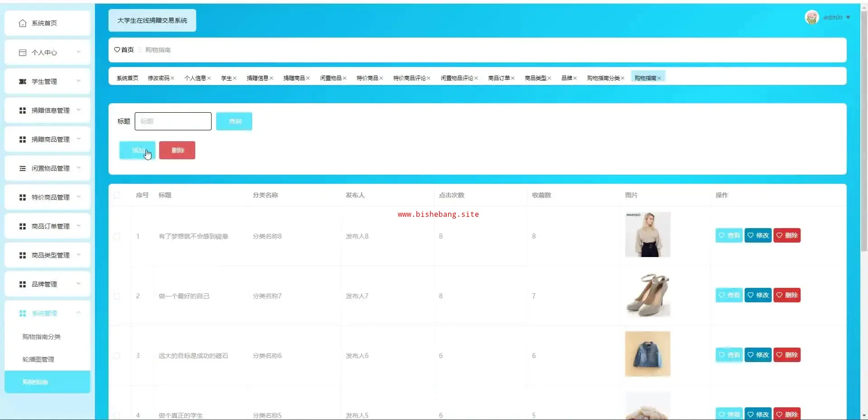Viewport: 868px width, 420px height.
Task: Close the 捐赠商品 tab
Action: [308, 78]
